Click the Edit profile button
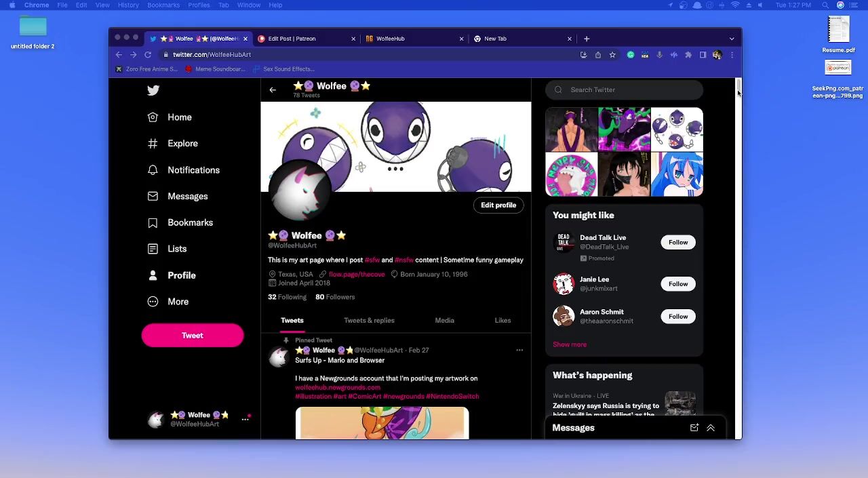Image resolution: width=868 pixels, height=478 pixels. click(x=498, y=205)
